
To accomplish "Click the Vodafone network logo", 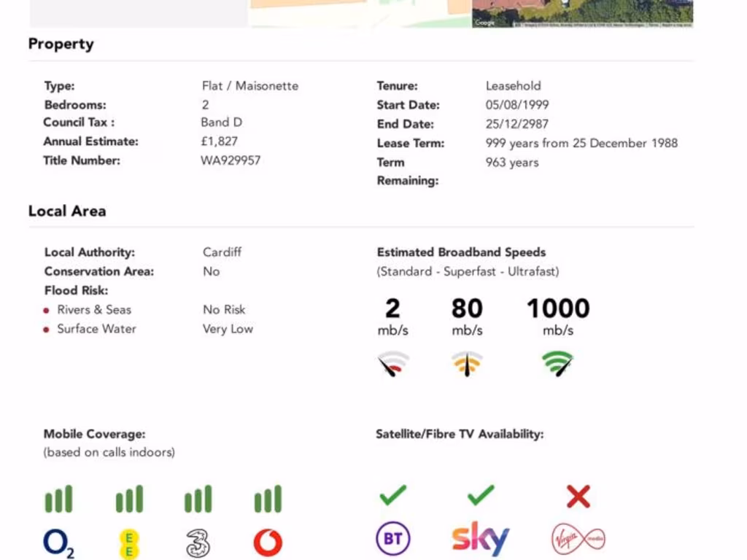I will coord(268,542).
